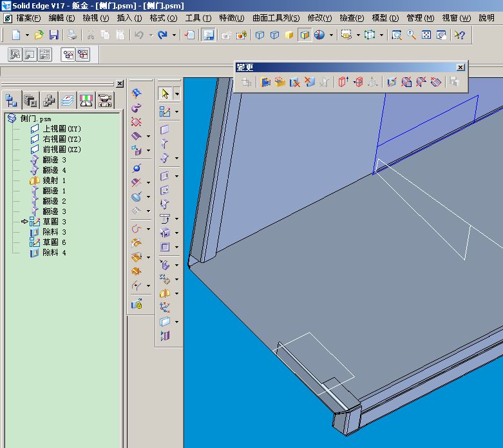Click the Tab flat-plate feature icon
The width and height of the screenshot is (503, 448).
click(165, 130)
